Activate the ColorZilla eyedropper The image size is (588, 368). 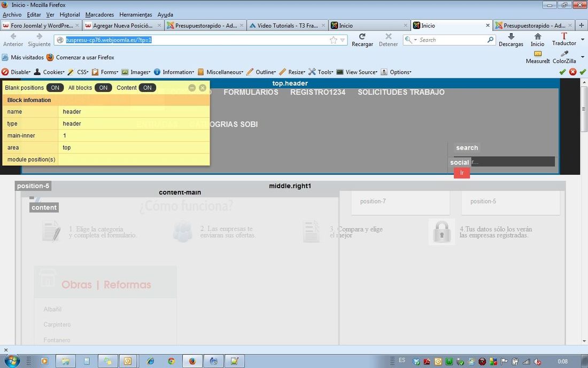[x=564, y=57]
